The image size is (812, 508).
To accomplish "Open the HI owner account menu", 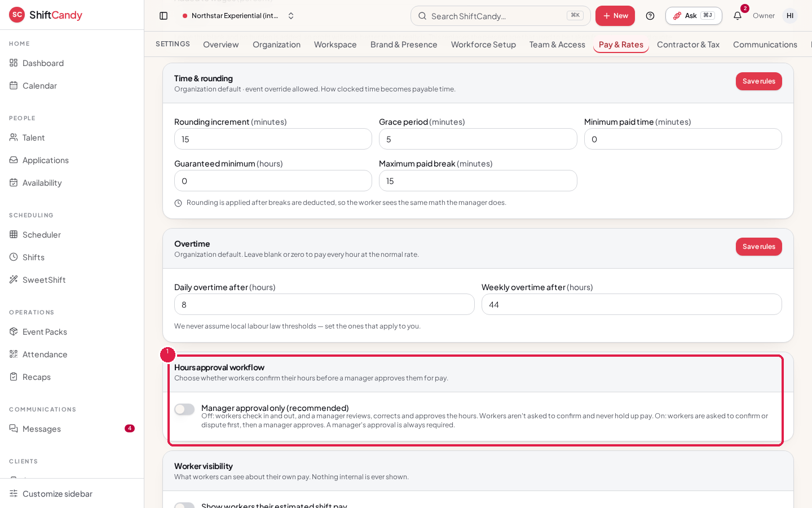I will click(x=790, y=16).
